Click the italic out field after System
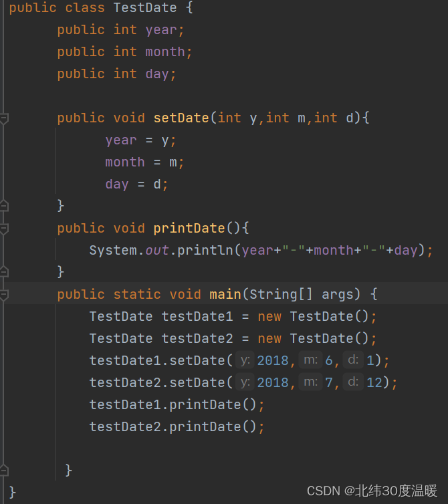The height and width of the screenshot is (504, 448). 157,251
